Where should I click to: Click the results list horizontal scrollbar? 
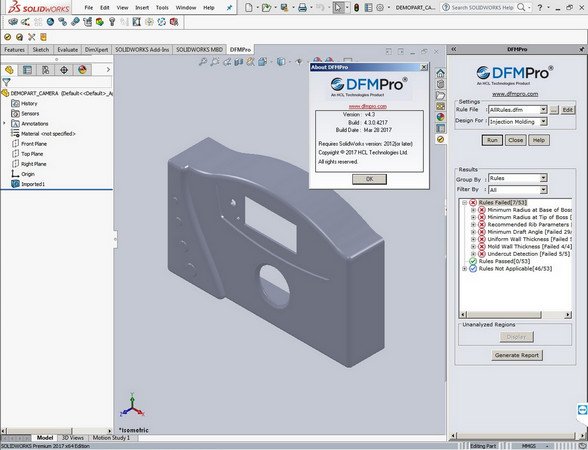pyautogui.click(x=515, y=315)
